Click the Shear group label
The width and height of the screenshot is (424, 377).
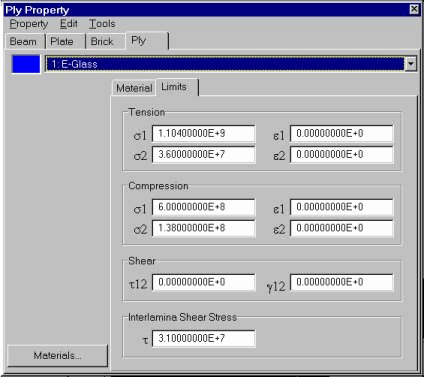142,261
